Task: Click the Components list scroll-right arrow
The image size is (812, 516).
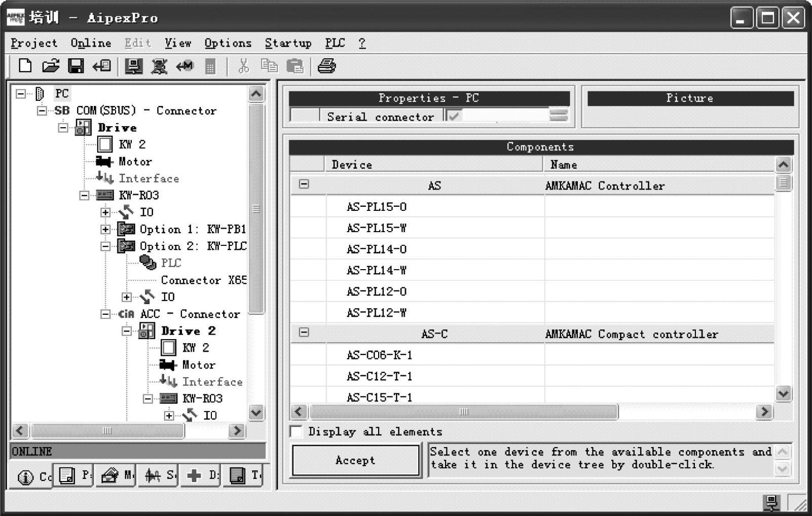Action: click(x=764, y=412)
